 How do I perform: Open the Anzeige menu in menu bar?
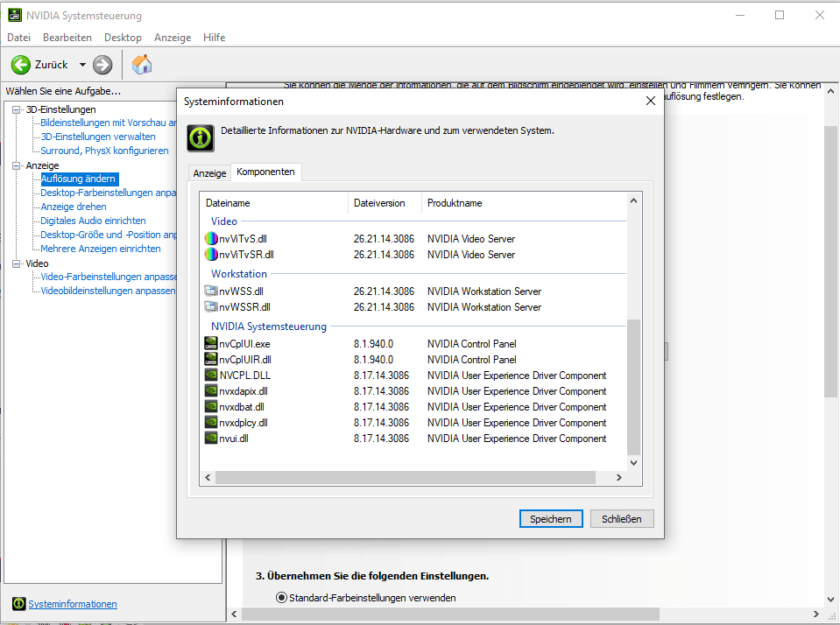173,38
